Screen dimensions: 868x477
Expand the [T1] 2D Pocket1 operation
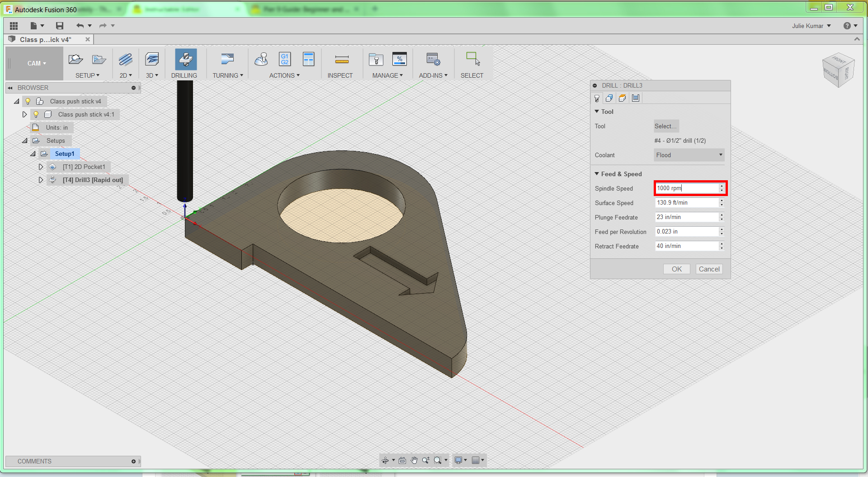click(x=41, y=167)
